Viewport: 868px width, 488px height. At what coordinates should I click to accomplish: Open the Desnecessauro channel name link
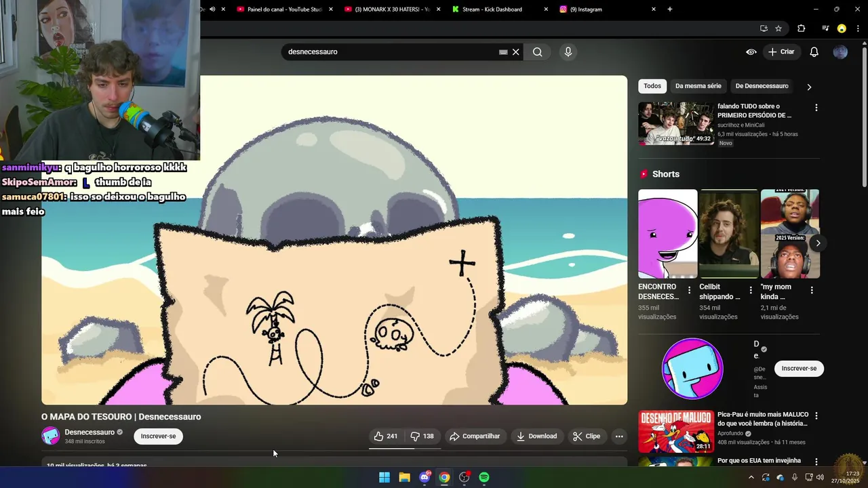point(90,432)
